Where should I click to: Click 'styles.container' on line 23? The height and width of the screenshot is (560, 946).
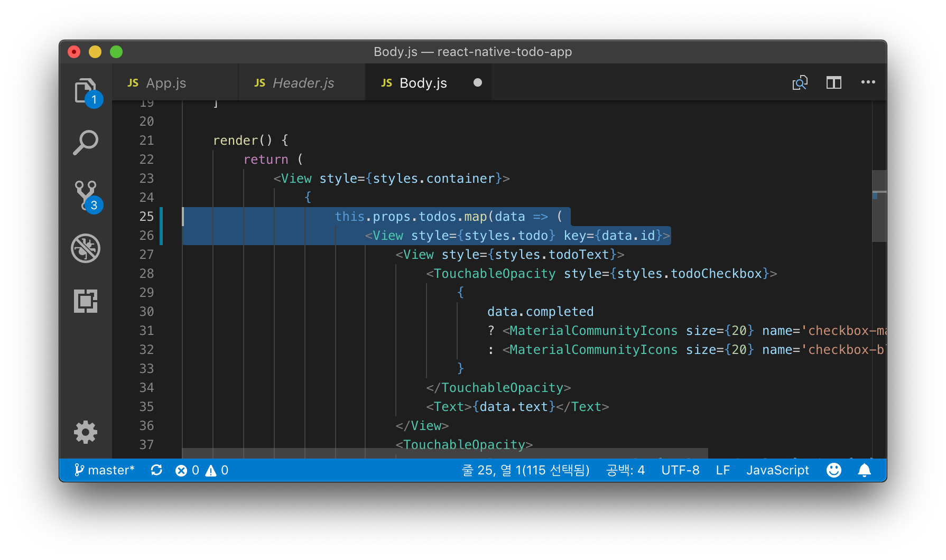coord(434,179)
